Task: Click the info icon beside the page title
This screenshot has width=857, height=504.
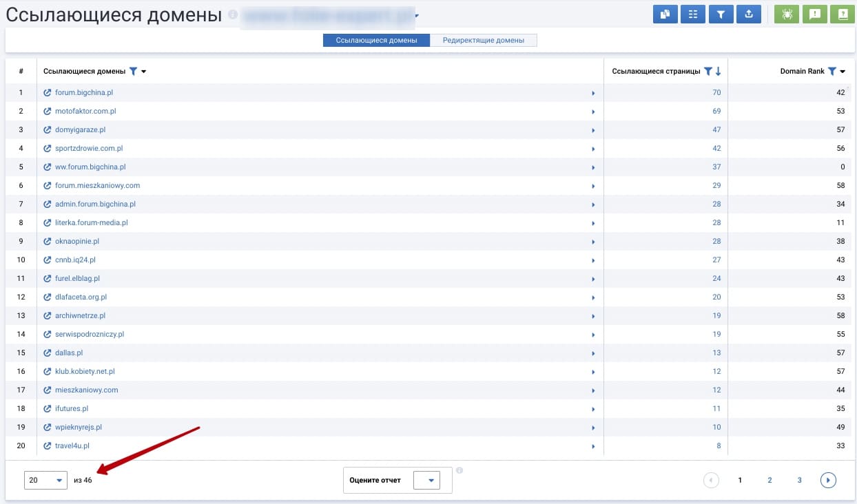Action: coord(233,14)
